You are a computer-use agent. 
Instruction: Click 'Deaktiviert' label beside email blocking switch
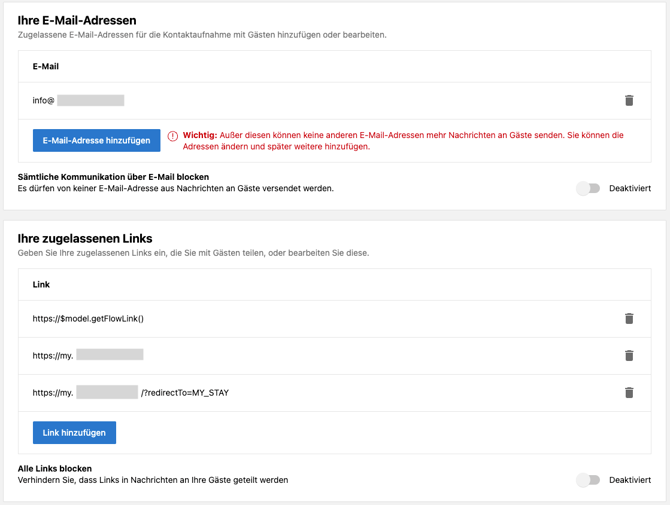tap(630, 188)
